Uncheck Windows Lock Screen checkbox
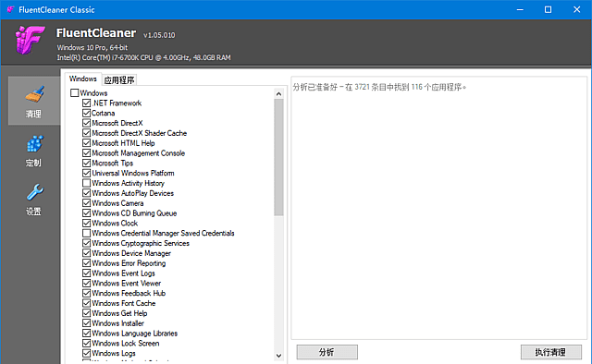Screen dimensions: 592x364 (86, 343)
